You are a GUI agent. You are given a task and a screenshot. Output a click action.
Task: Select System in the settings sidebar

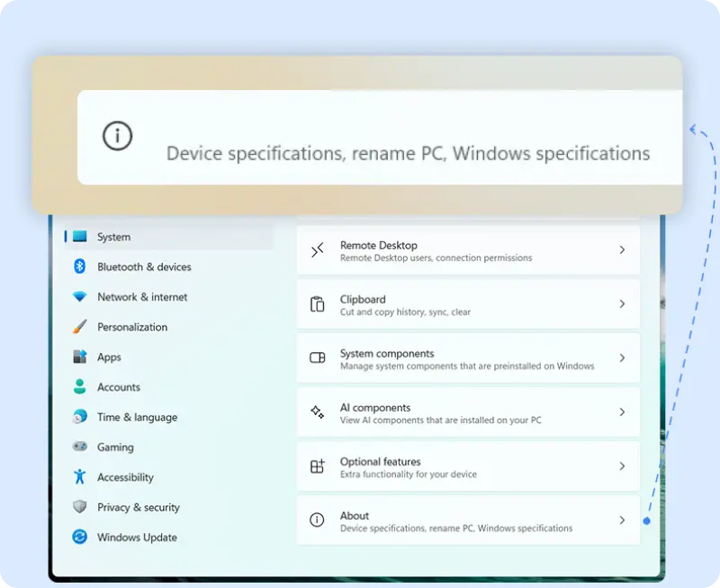click(168, 237)
